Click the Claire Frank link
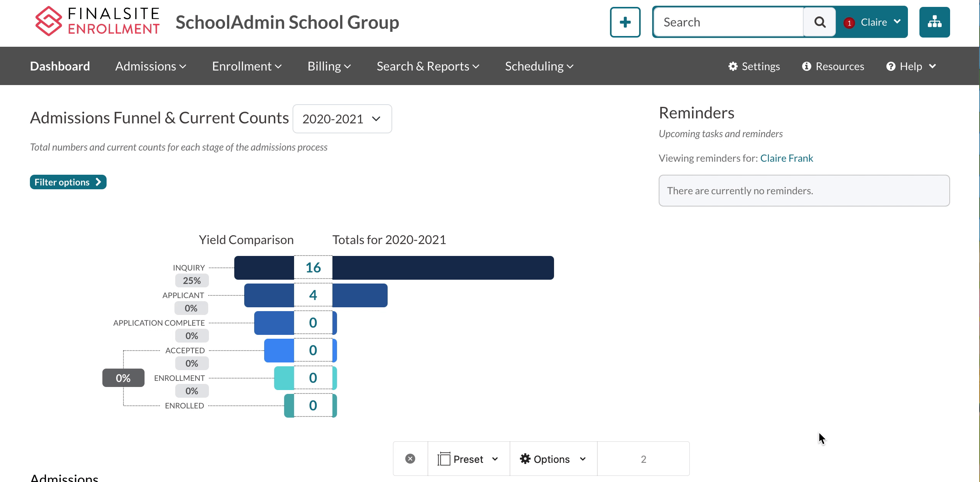The height and width of the screenshot is (482, 980). point(786,158)
